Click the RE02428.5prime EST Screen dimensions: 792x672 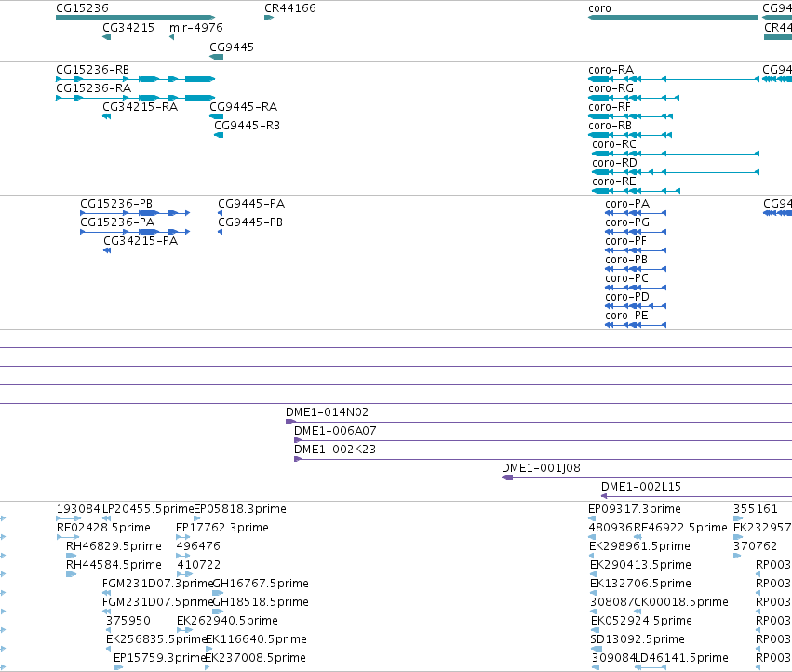(x=68, y=537)
